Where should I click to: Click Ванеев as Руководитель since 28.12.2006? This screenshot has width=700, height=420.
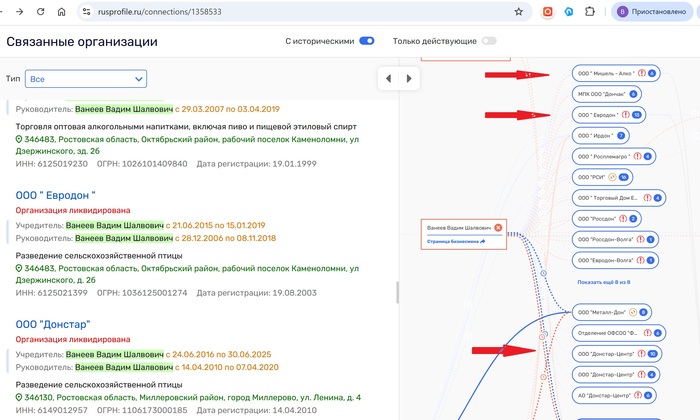pyautogui.click(x=124, y=238)
